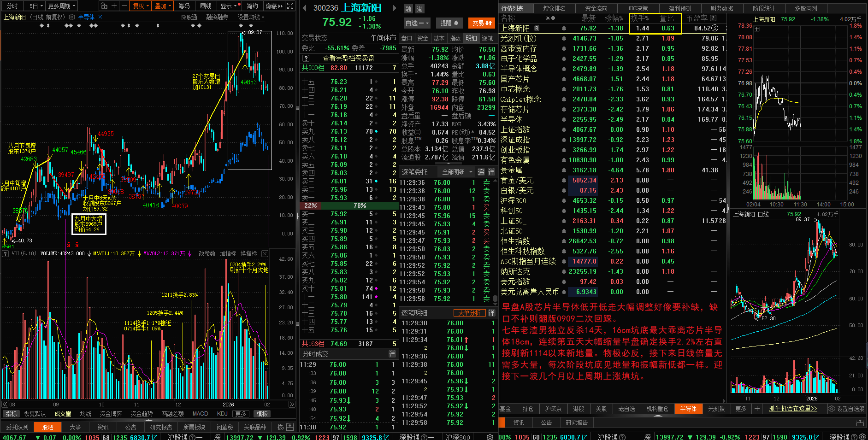
Task: Go to next stock with right arrow
Action: point(395,8)
